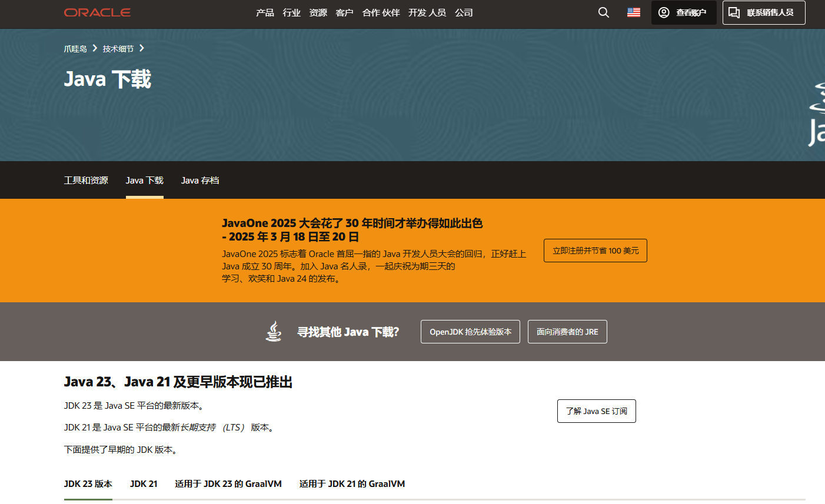Open the 公司 menu
The height and width of the screenshot is (504, 825).
point(464,12)
